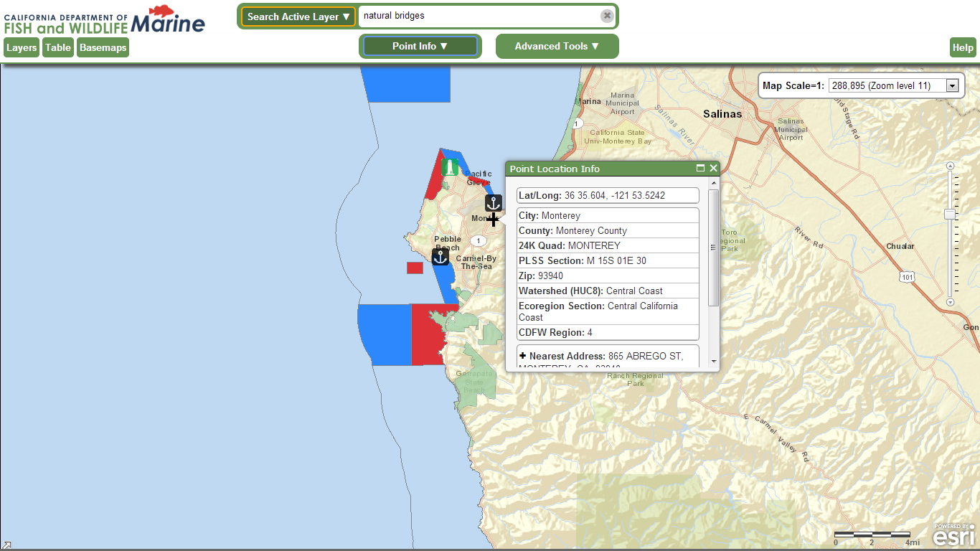Click the Esri logo

(x=953, y=535)
